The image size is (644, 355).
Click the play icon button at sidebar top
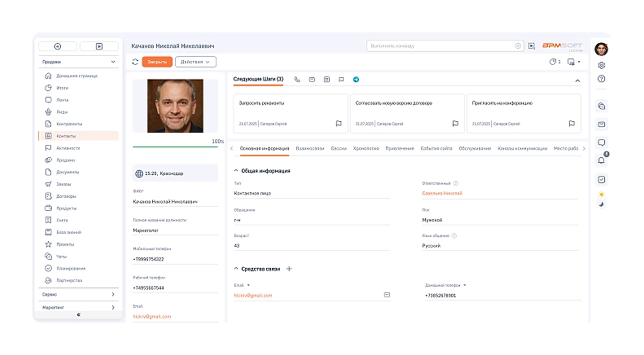99,47
